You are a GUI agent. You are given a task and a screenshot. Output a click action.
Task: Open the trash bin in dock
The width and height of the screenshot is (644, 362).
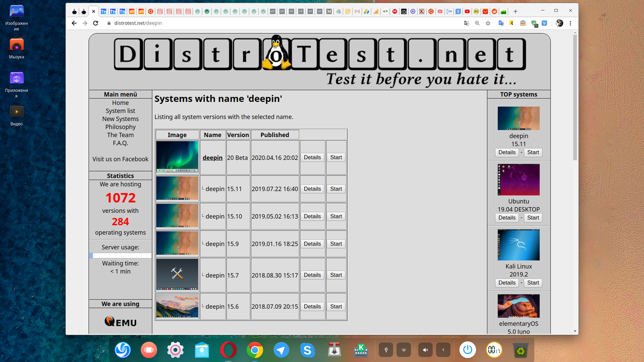coord(520,350)
